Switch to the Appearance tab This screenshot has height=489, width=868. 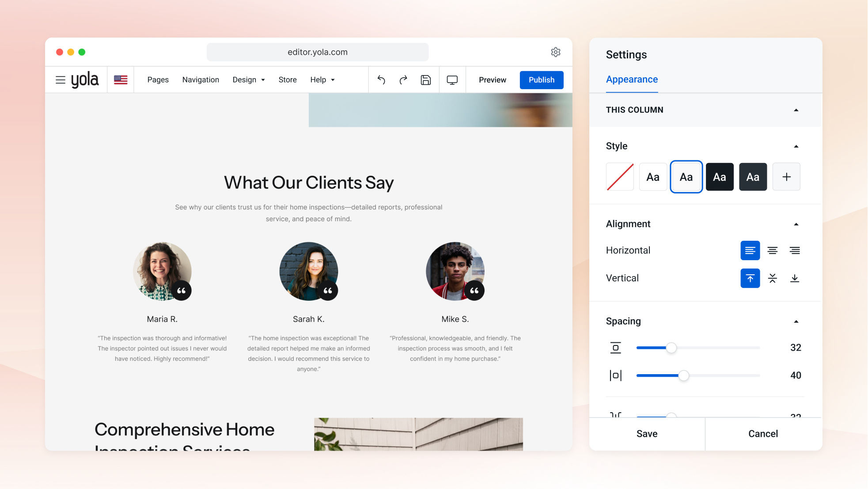(632, 80)
